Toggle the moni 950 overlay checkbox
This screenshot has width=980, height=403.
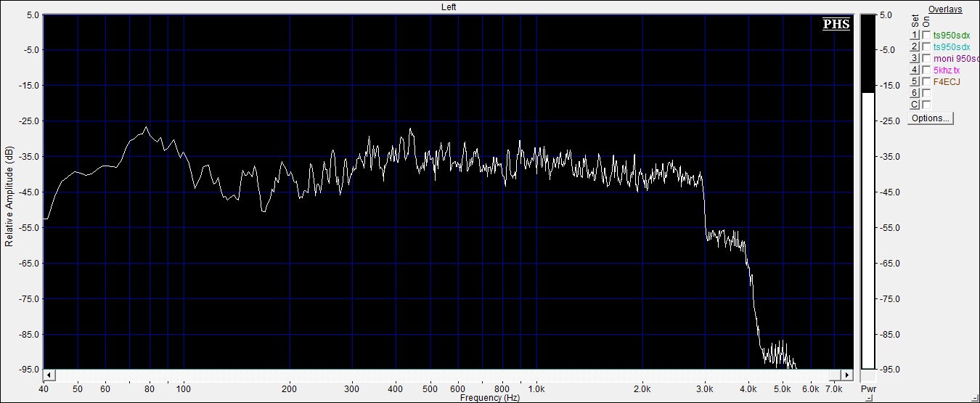pyautogui.click(x=926, y=58)
